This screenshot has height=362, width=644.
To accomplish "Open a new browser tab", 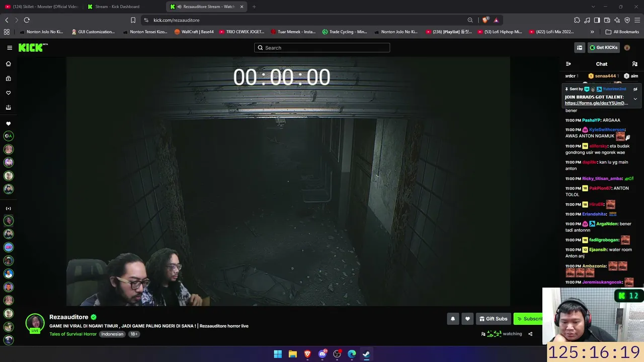I will click(x=254, y=7).
